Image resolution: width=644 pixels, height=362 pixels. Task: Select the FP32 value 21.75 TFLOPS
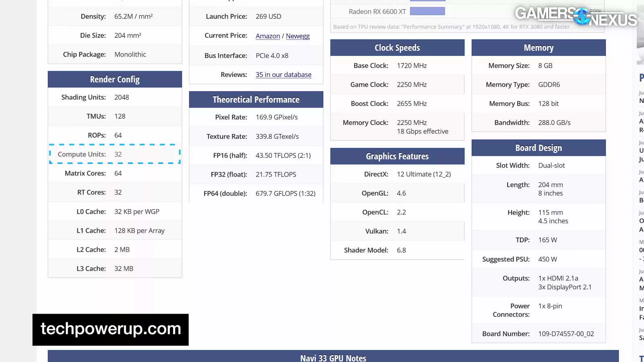[276, 175]
